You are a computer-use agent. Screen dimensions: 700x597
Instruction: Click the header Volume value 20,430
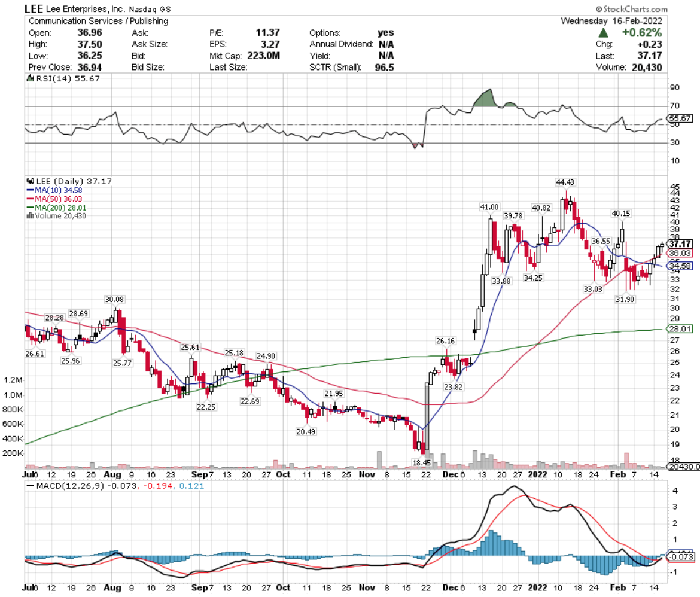[x=647, y=68]
